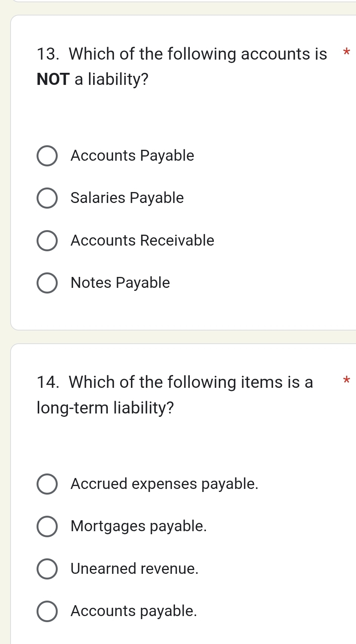The width and height of the screenshot is (356, 644).
Task: Select the Accounts Payable radio button
Action: click(x=47, y=156)
